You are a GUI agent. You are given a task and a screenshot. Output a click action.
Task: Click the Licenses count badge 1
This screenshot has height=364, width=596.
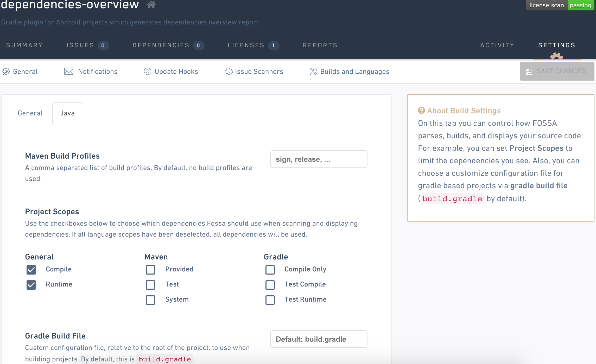[x=274, y=46]
